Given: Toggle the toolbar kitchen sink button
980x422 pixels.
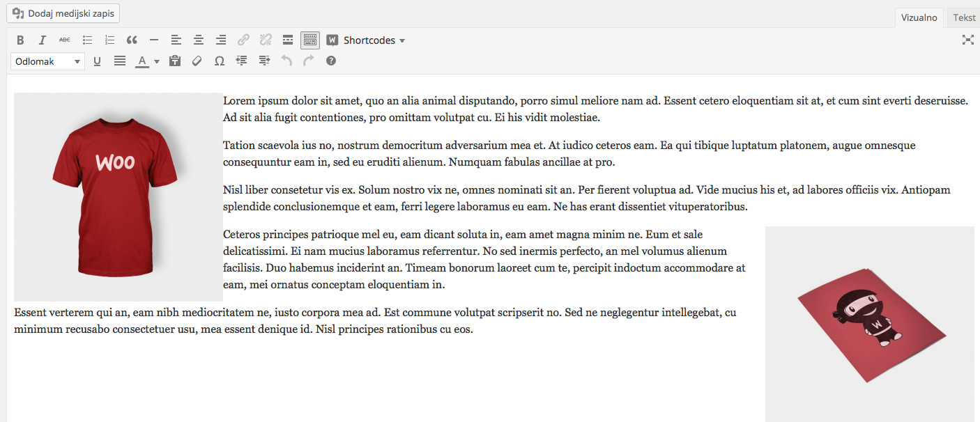Looking at the screenshot, I should [310, 40].
